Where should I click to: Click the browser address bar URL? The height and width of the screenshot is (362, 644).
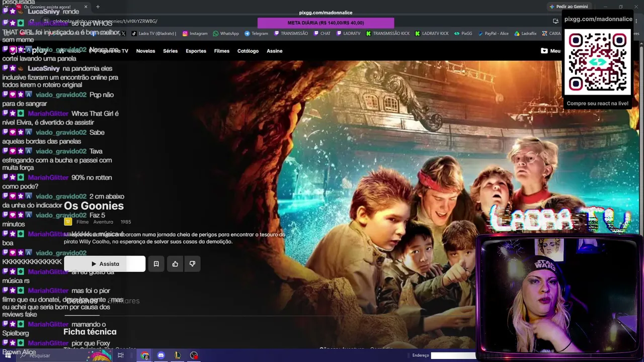(x=106, y=21)
